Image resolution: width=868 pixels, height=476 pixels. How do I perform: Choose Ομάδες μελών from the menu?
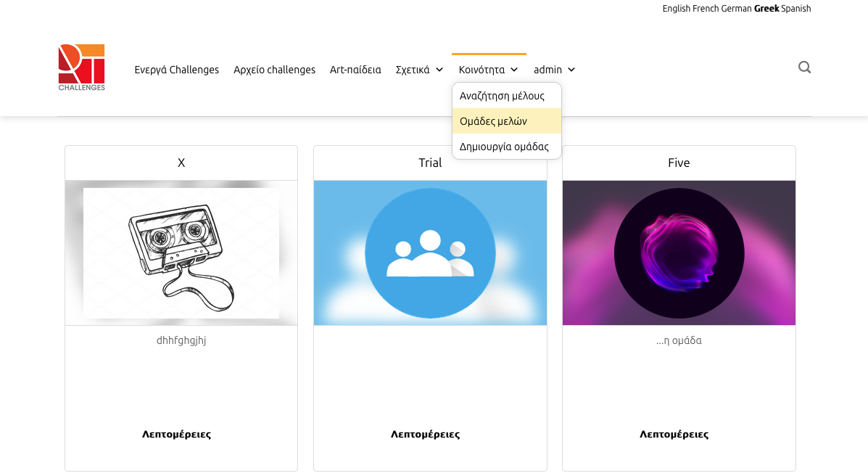(493, 121)
